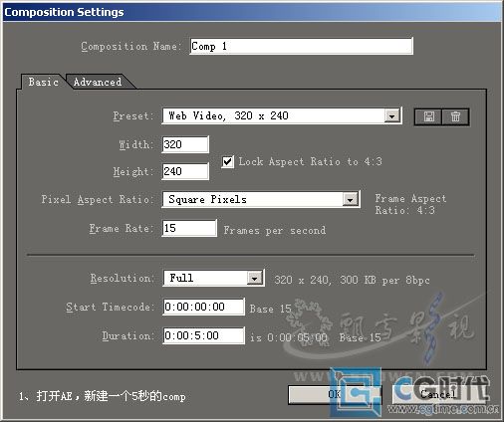Click the '320 x 240, 300 KB per 8bpc' text

tap(352, 280)
